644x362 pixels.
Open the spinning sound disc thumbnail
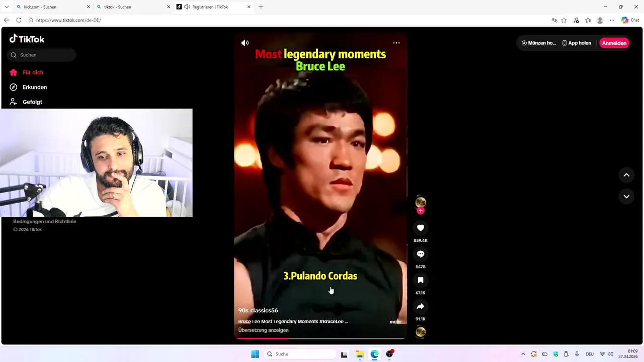(x=421, y=332)
